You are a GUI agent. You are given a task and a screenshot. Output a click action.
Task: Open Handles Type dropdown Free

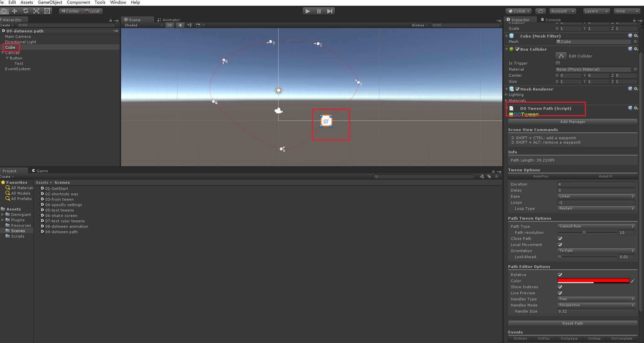pos(596,299)
